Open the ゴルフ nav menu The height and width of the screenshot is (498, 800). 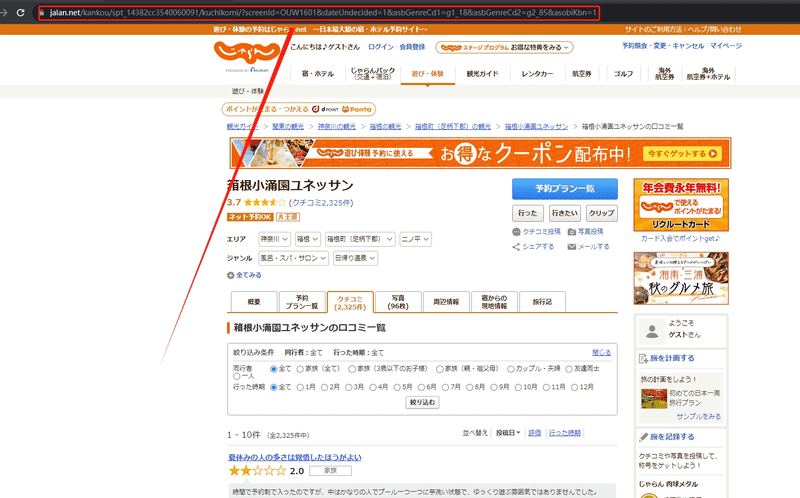(623, 74)
